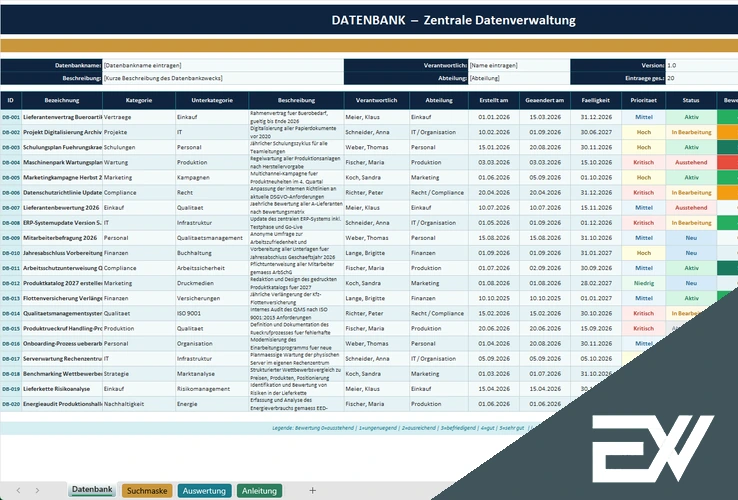Select the Hoch priority of DB-010

click(643, 253)
